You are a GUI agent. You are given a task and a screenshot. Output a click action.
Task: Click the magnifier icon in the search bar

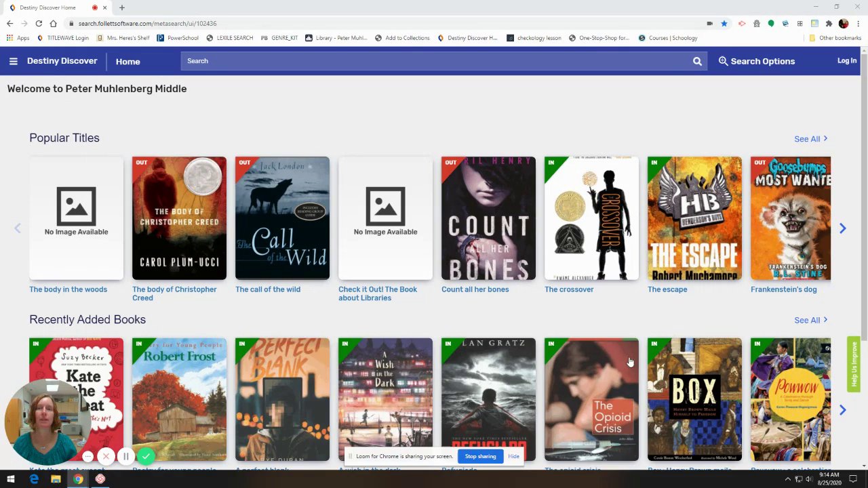click(697, 61)
